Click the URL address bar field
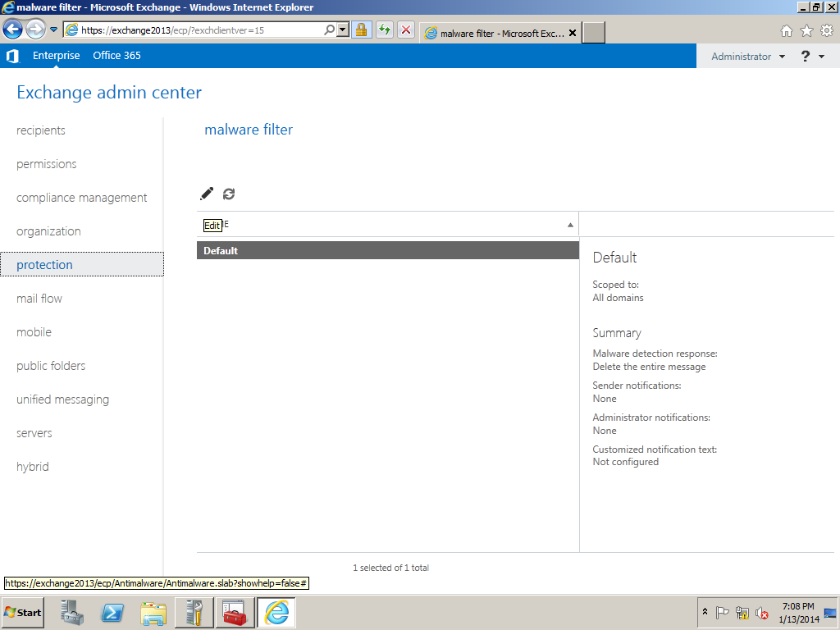 [197, 30]
